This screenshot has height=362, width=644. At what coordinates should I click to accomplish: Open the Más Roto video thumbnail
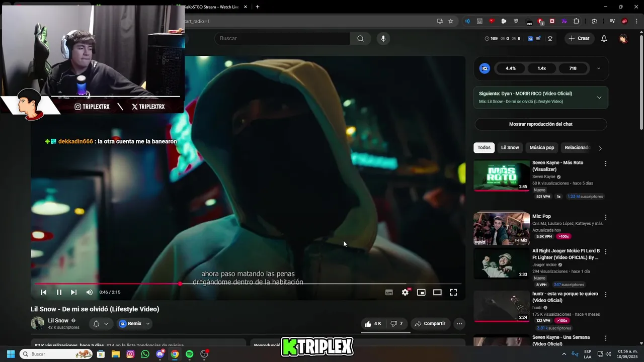[x=502, y=176]
